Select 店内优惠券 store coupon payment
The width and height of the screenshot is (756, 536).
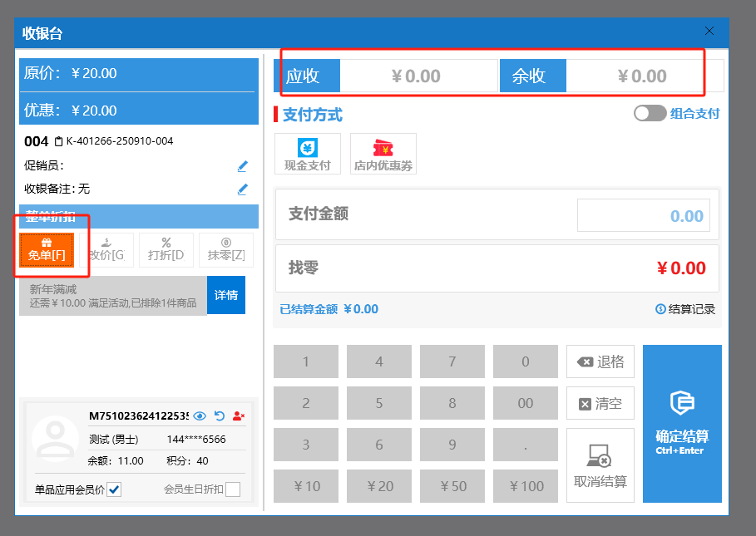pos(383,155)
